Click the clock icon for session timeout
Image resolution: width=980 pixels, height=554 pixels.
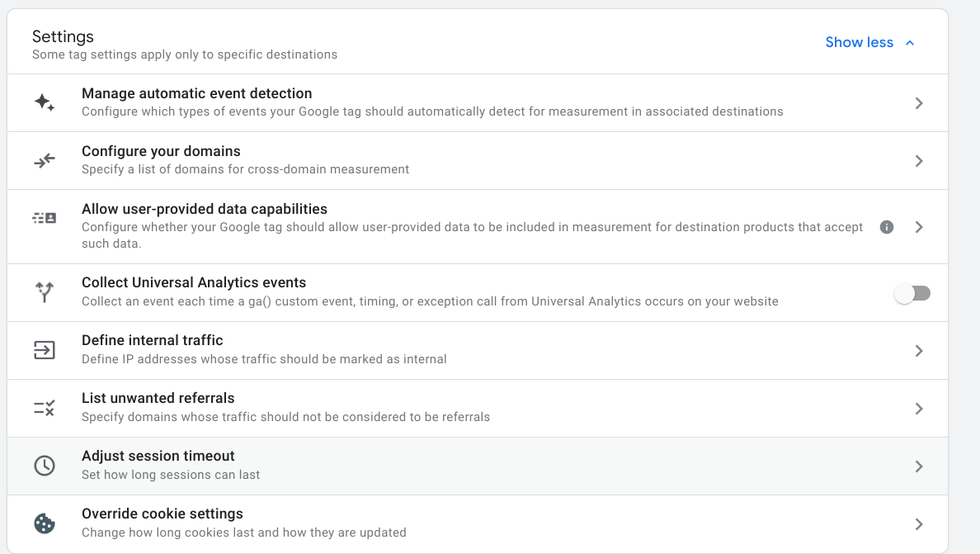coord(45,466)
